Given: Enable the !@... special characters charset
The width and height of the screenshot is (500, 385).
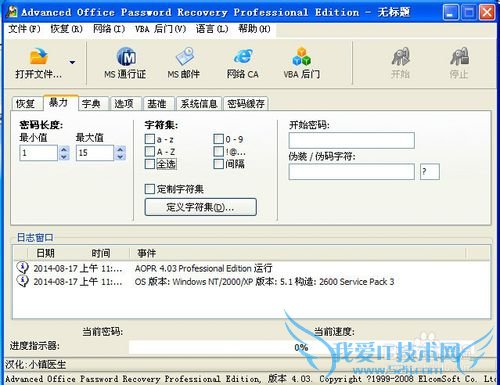Looking at the screenshot, I should click(x=218, y=151).
